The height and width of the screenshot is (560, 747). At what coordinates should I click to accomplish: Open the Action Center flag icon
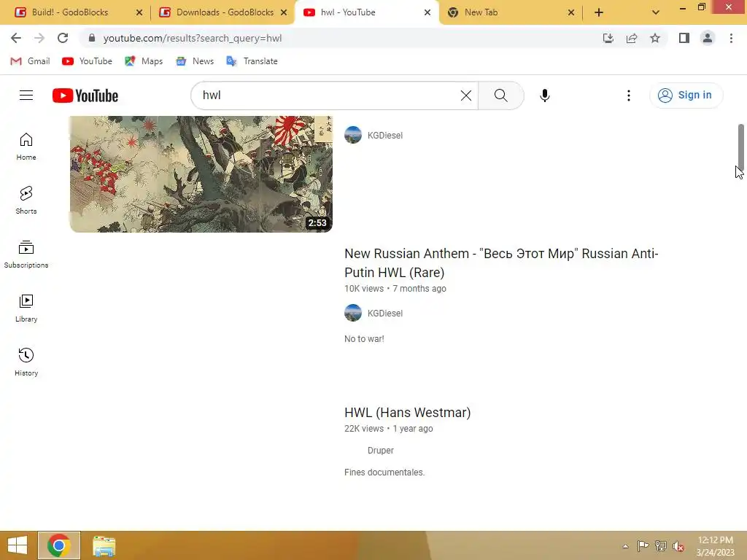click(x=643, y=546)
